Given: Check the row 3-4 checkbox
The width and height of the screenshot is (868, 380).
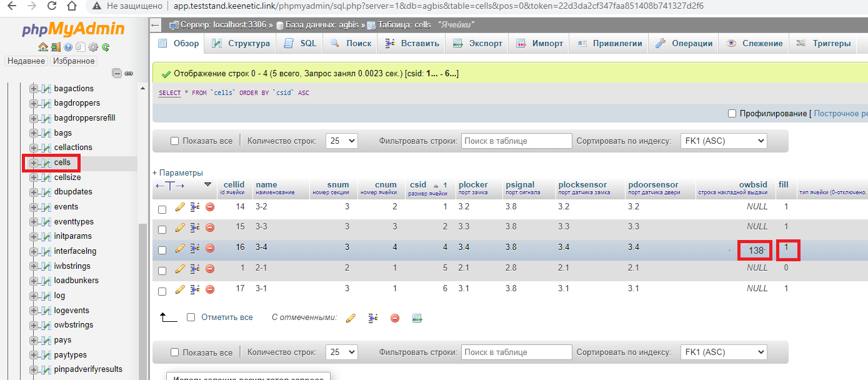Looking at the screenshot, I should (162, 250).
